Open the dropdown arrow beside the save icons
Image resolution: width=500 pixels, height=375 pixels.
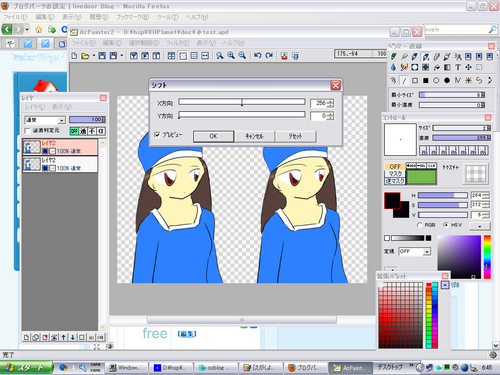pyautogui.click(x=122, y=56)
